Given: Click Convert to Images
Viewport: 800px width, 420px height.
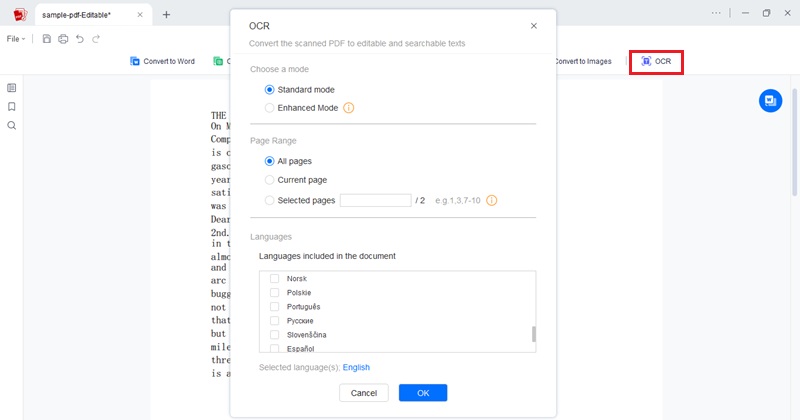Looking at the screenshot, I should point(583,61).
